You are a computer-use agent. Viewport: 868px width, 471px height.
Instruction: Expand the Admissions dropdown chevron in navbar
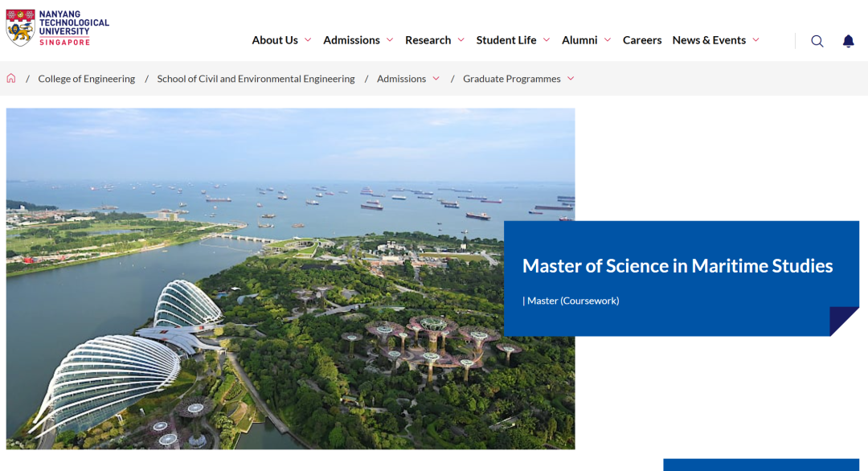click(x=390, y=40)
